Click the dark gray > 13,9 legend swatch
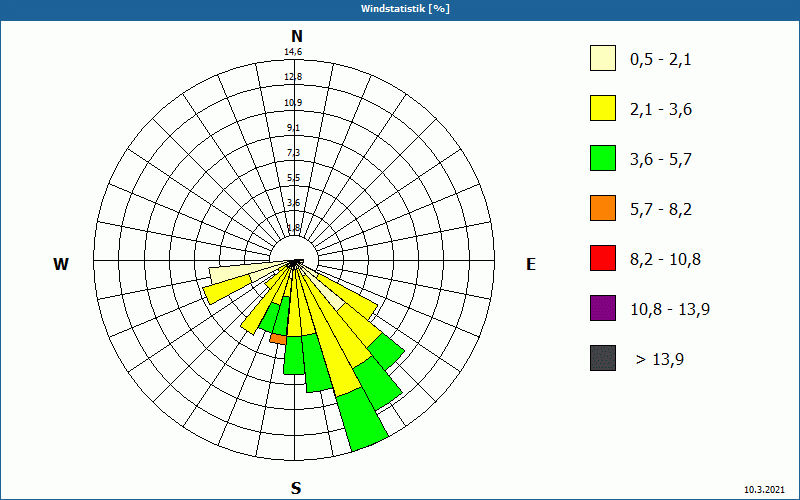 coord(603,358)
